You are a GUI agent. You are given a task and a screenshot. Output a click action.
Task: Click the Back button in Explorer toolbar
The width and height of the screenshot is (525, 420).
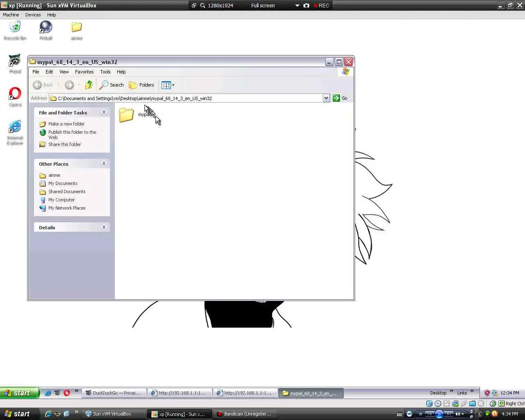pyautogui.click(x=43, y=85)
